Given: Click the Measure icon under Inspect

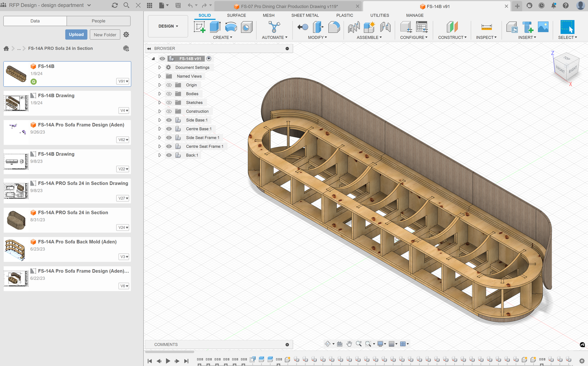Looking at the screenshot, I should pyautogui.click(x=486, y=27).
